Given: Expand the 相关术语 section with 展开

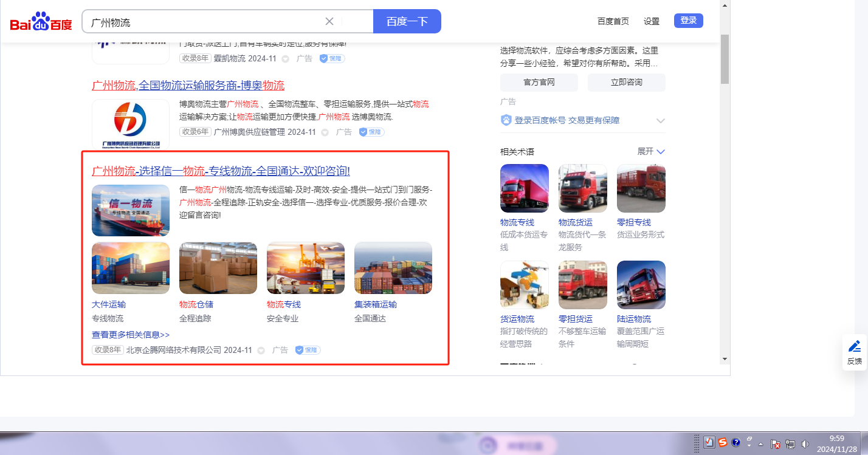Looking at the screenshot, I should 651,151.
